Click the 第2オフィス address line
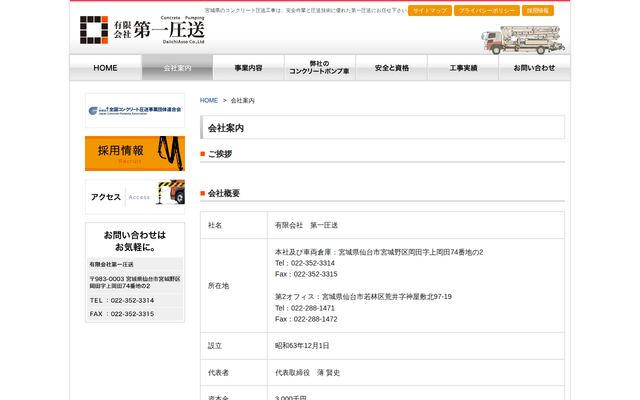This screenshot has width=640, height=400. point(363,296)
